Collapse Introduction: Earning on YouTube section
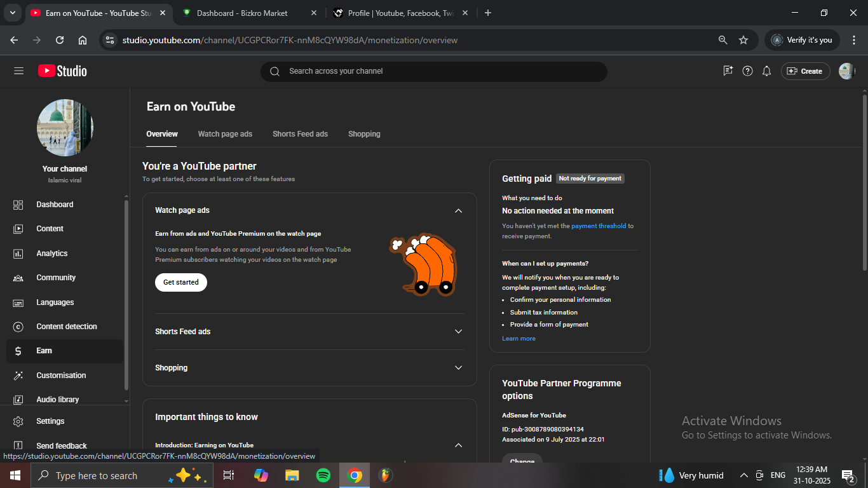Viewport: 868px width, 488px height. click(458, 445)
